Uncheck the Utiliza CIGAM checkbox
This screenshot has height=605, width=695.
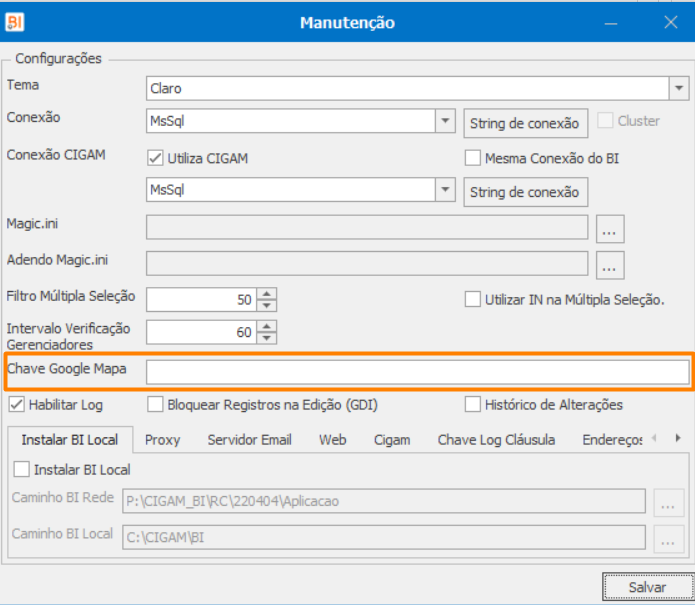point(155,157)
